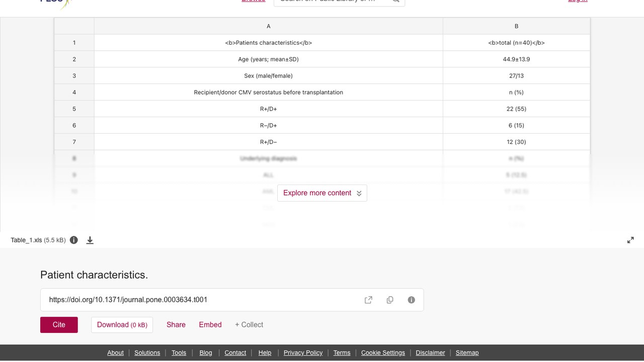Click the cell value '12 (30)'

tap(516, 142)
